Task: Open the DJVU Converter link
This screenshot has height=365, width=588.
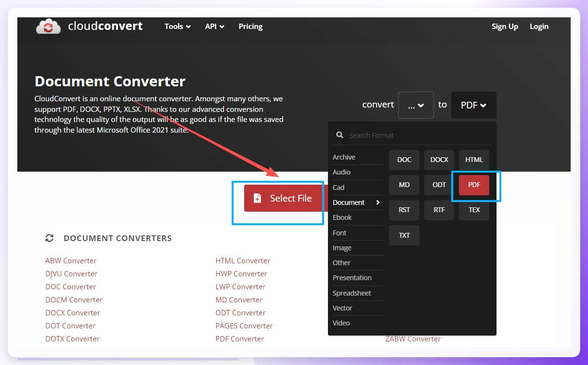Action: coord(71,274)
